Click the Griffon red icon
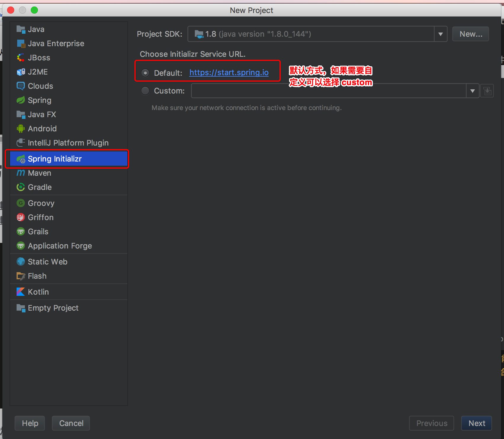 click(x=21, y=217)
